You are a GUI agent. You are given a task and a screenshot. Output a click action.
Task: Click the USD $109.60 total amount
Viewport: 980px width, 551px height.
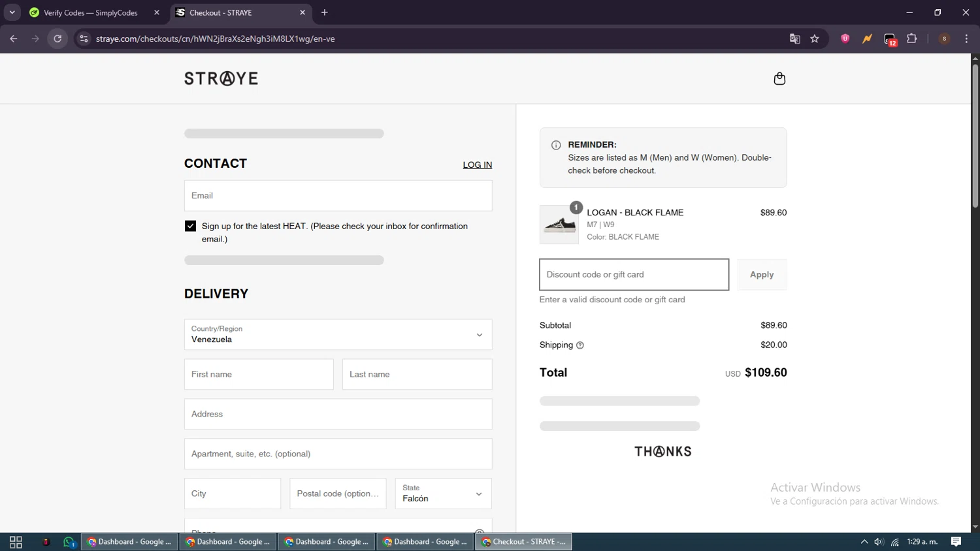click(x=756, y=373)
